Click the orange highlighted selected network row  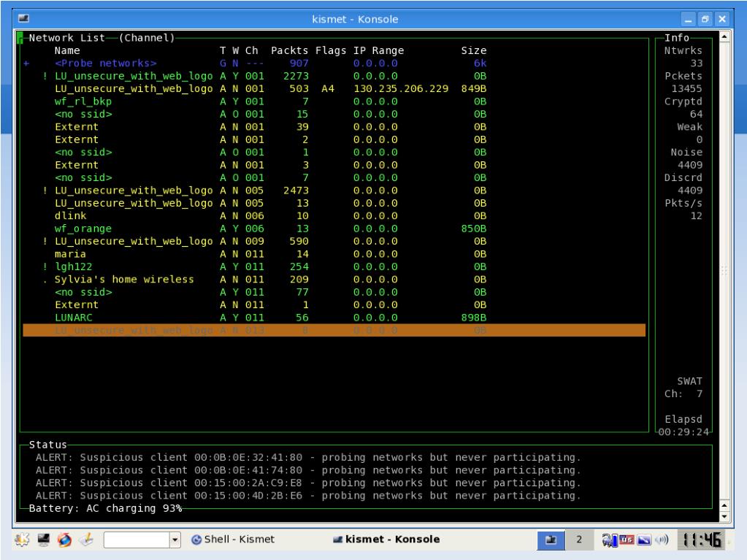point(334,330)
